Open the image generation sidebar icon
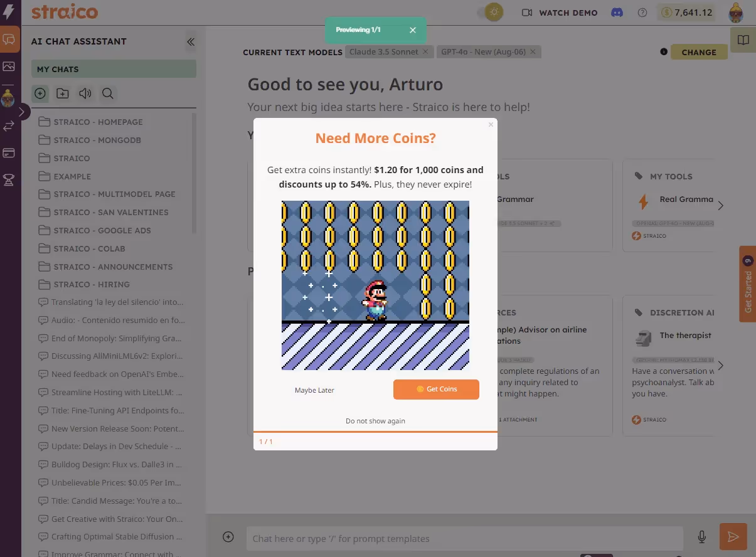The image size is (756, 557). point(9,66)
